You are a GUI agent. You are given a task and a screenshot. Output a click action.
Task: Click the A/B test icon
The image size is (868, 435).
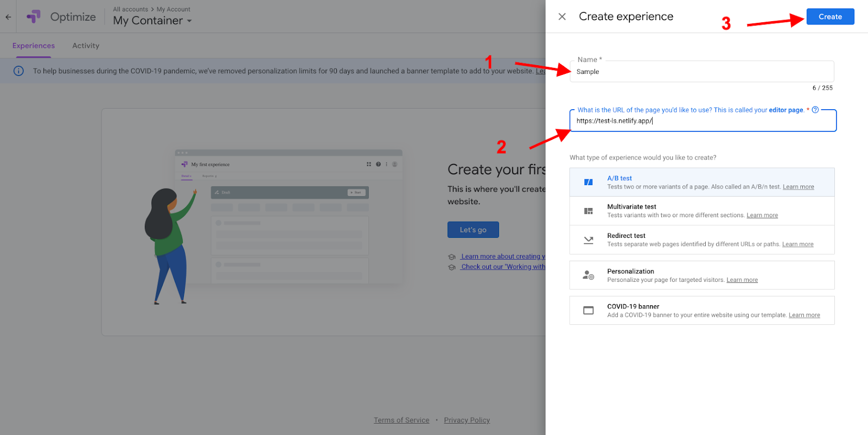coord(588,182)
